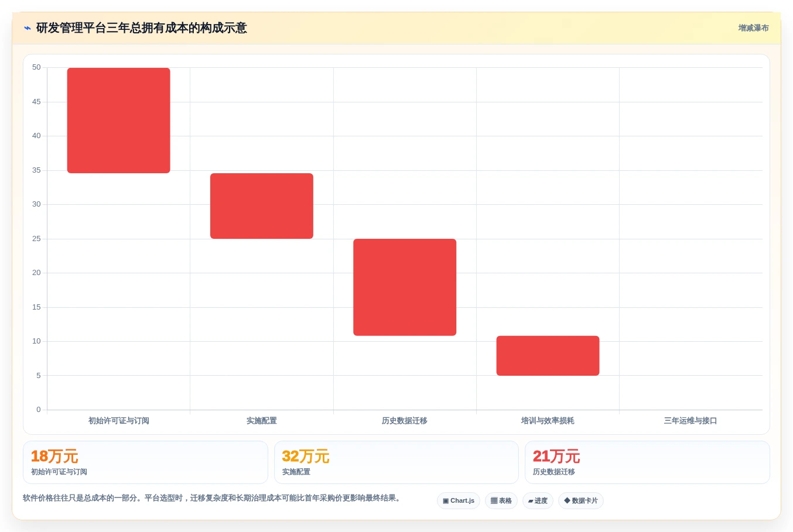Click the 实施配置 red waterfall bar
Image resolution: width=793 pixels, height=532 pixels.
coord(262,206)
